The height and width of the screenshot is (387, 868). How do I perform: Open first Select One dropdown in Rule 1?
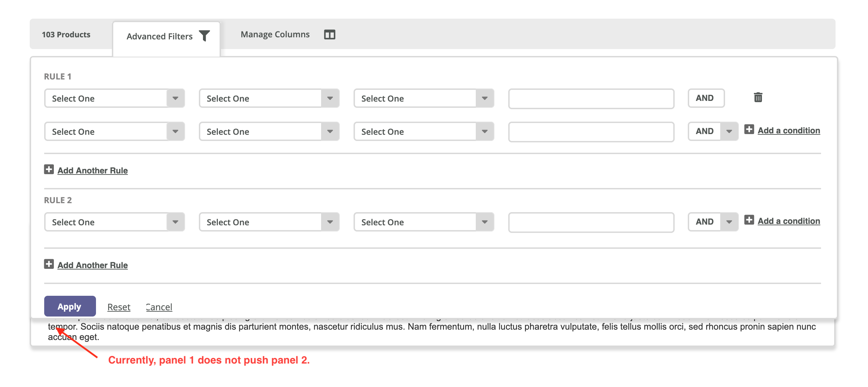coord(114,98)
